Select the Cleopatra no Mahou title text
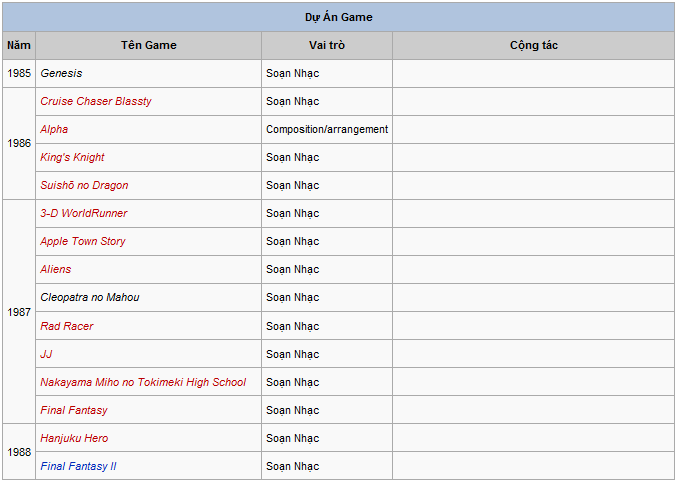678x480 pixels. (90, 297)
